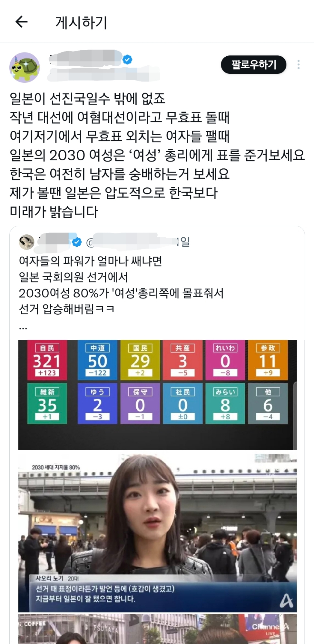Tap the main post text paragraph

point(157,155)
